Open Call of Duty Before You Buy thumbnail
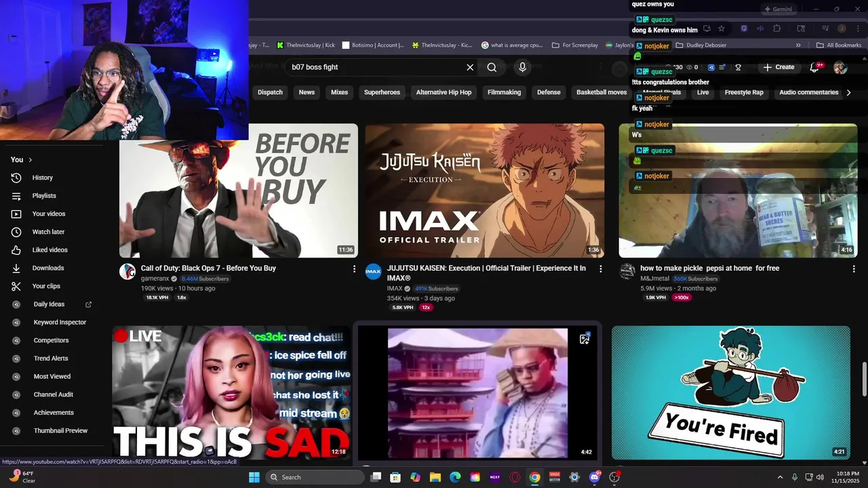 tap(239, 190)
